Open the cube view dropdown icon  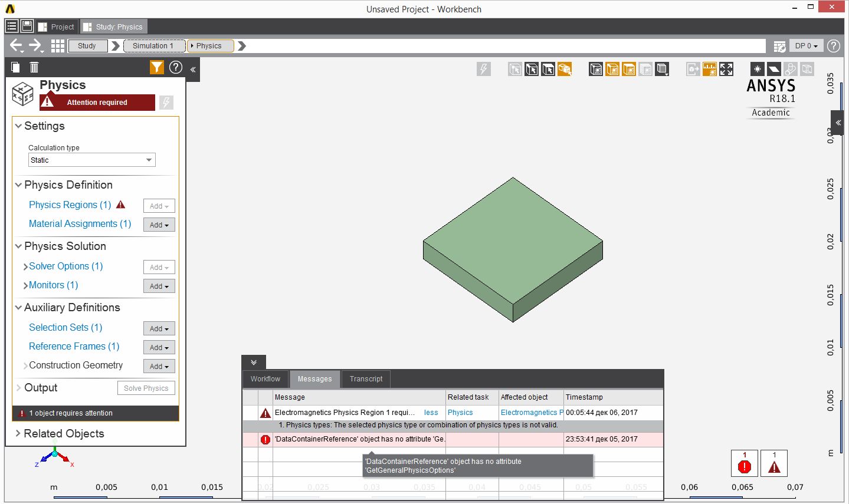[x=662, y=70]
